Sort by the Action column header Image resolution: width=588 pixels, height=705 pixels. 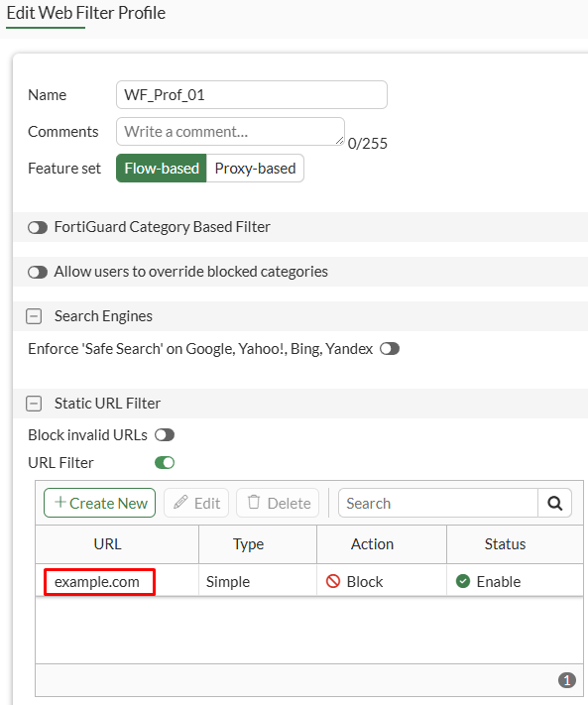[382, 544]
